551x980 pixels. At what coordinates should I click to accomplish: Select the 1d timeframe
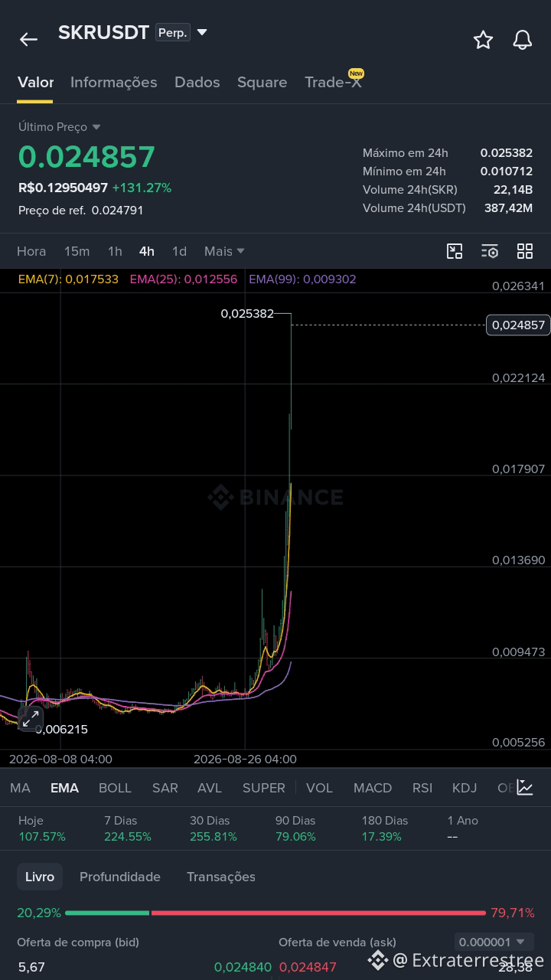[179, 251]
